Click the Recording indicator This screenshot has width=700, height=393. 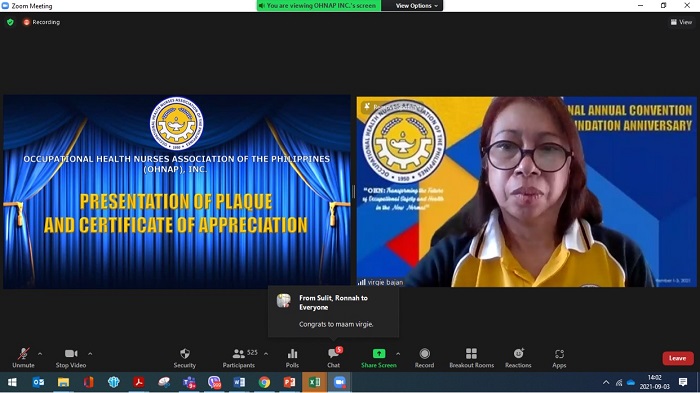pos(42,22)
